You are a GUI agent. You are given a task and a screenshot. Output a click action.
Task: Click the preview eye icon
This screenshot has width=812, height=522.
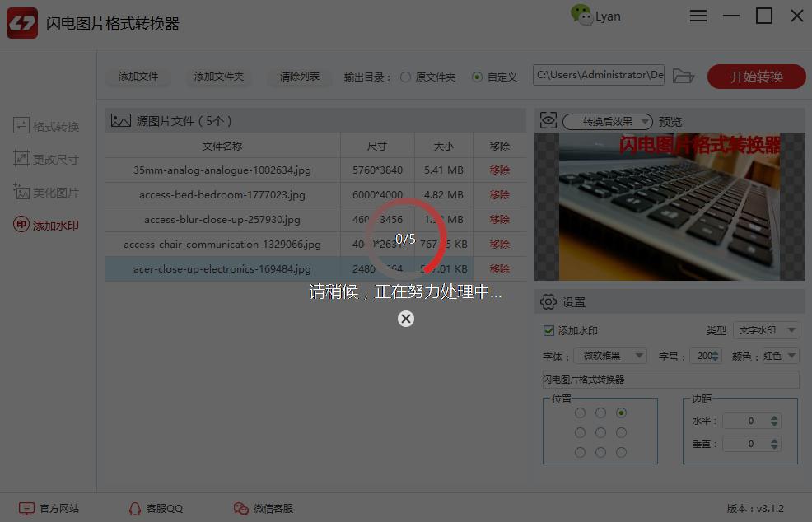[548, 120]
